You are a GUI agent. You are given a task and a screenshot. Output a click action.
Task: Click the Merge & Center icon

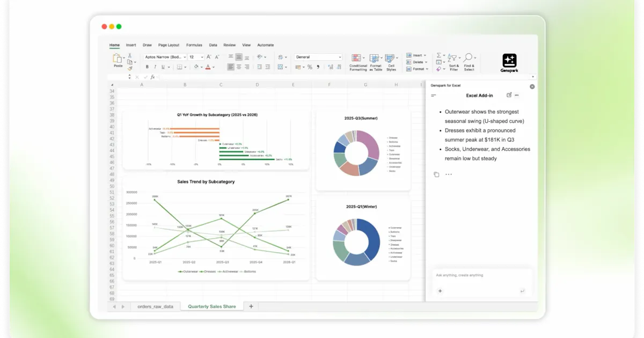[x=280, y=67]
